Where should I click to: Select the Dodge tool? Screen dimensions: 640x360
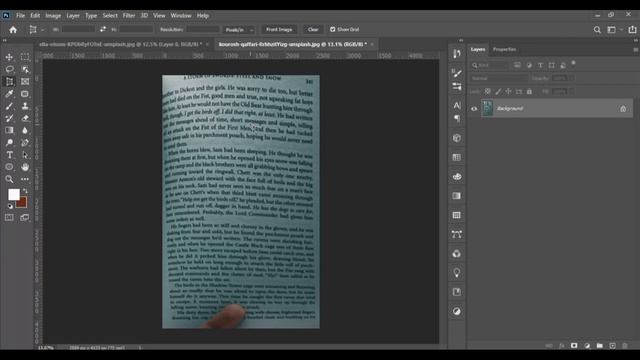9,142
